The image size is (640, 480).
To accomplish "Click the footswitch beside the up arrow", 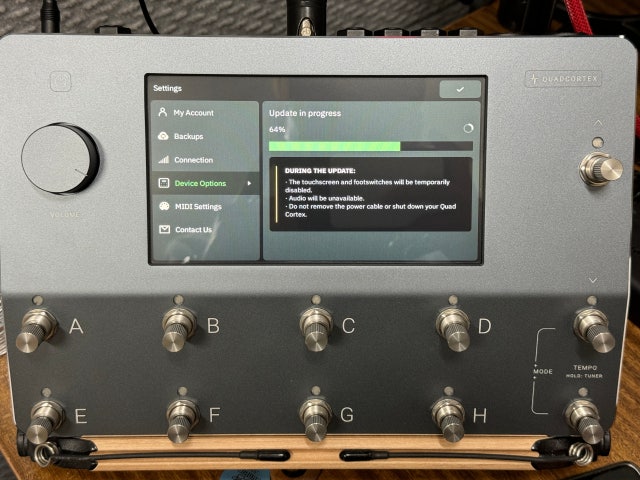I will [601, 168].
